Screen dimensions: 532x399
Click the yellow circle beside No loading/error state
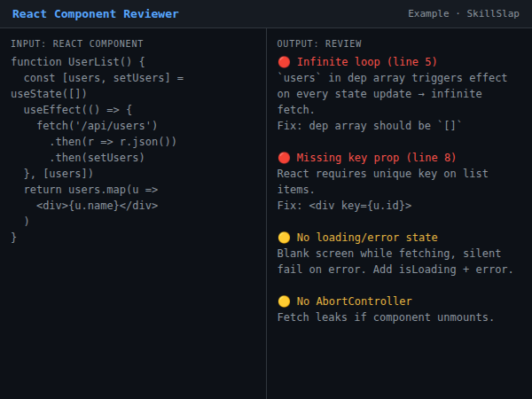pyautogui.click(x=284, y=238)
